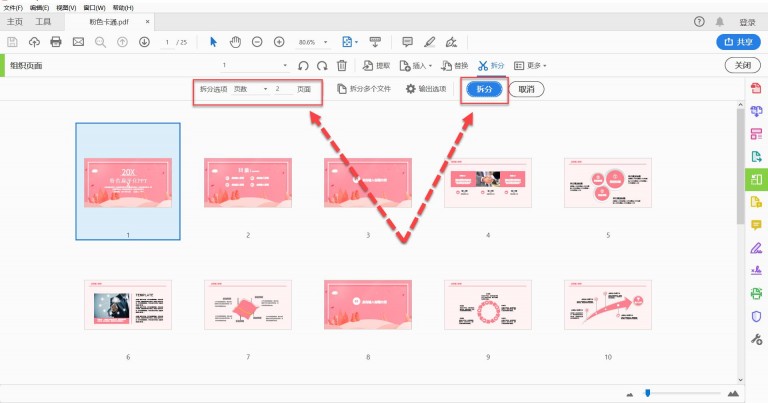Click the upload to cloud icon
The height and width of the screenshot is (403, 768).
(34, 42)
